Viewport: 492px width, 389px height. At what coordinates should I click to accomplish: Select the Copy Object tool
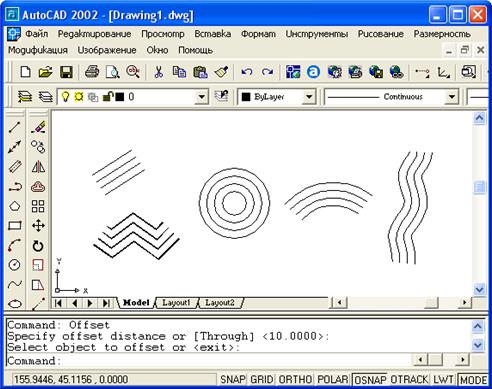[x=38, y=146]
